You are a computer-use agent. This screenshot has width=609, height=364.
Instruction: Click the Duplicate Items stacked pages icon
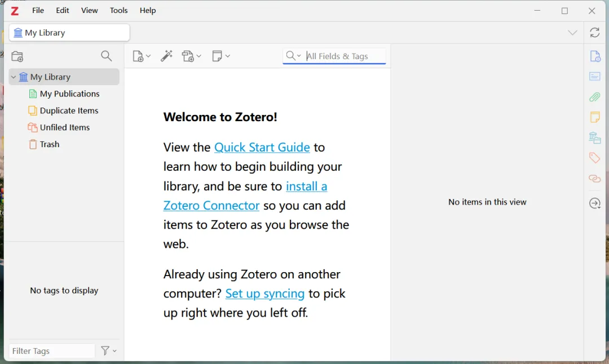(33, 110)
